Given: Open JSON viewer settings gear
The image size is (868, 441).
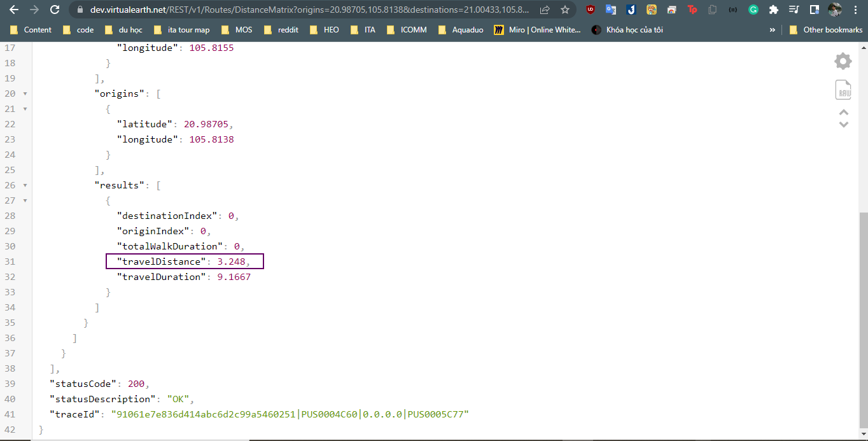Looking at the screenshot, I should tap(843, 61).
